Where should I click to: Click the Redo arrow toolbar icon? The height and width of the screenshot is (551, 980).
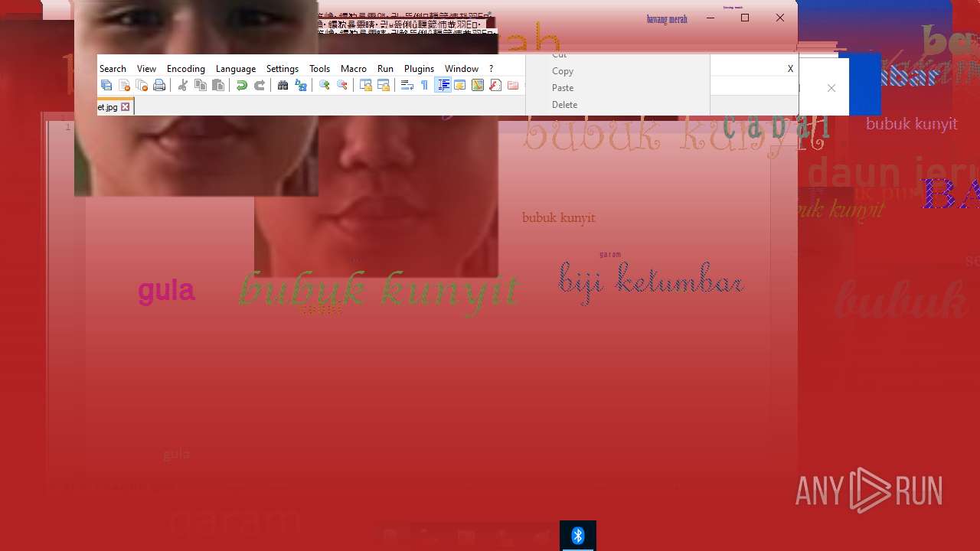pos(260,85)
